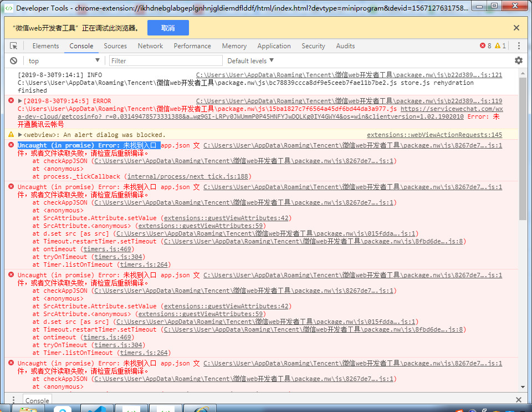Open the Performance tab
Viewport: 532px width, 412px height.
tap(192, 46)
